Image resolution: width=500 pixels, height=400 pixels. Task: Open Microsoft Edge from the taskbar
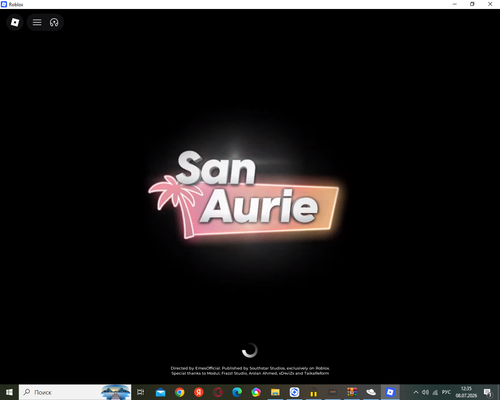[237, 392]
